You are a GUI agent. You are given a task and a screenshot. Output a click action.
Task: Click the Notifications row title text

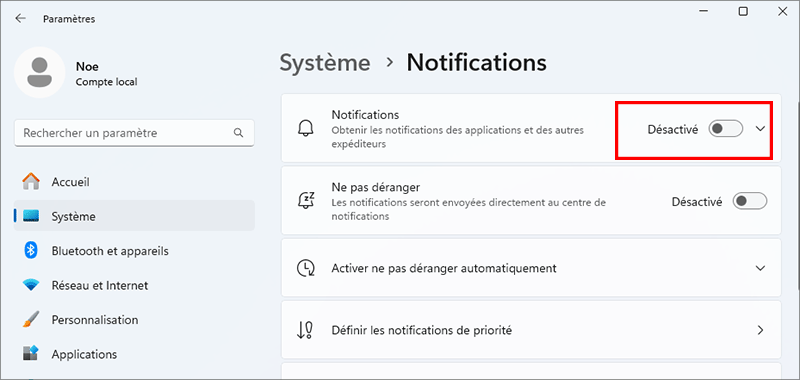tap(365, 115)
